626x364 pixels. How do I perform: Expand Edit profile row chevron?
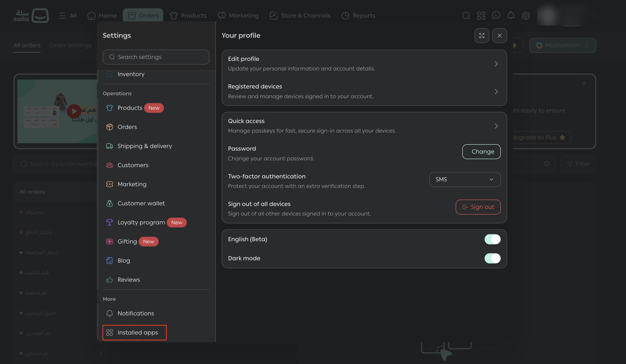click(496, 64)
